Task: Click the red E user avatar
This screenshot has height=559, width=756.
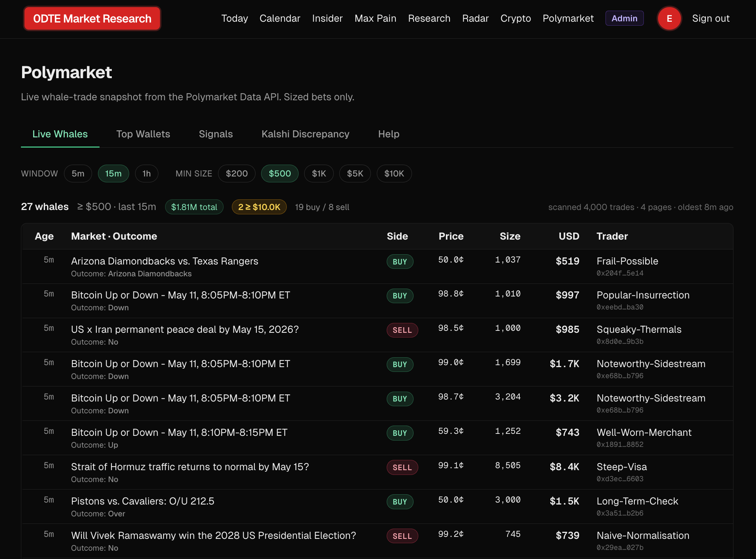Action: 669,19
